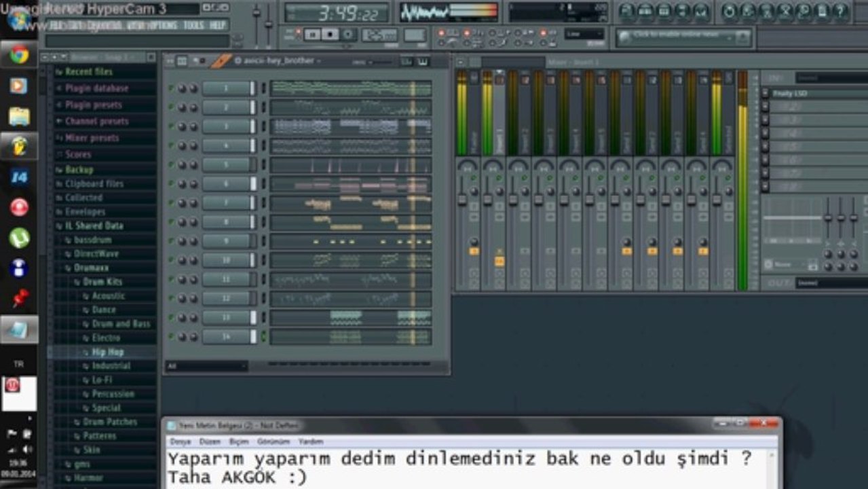Open the mixer shortcut icon in toolbar

click(x=701, y=12)
